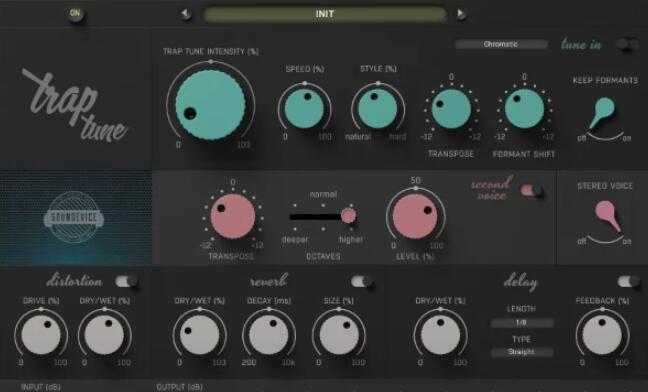Click the Trap Tune Intensity knob

210,105
